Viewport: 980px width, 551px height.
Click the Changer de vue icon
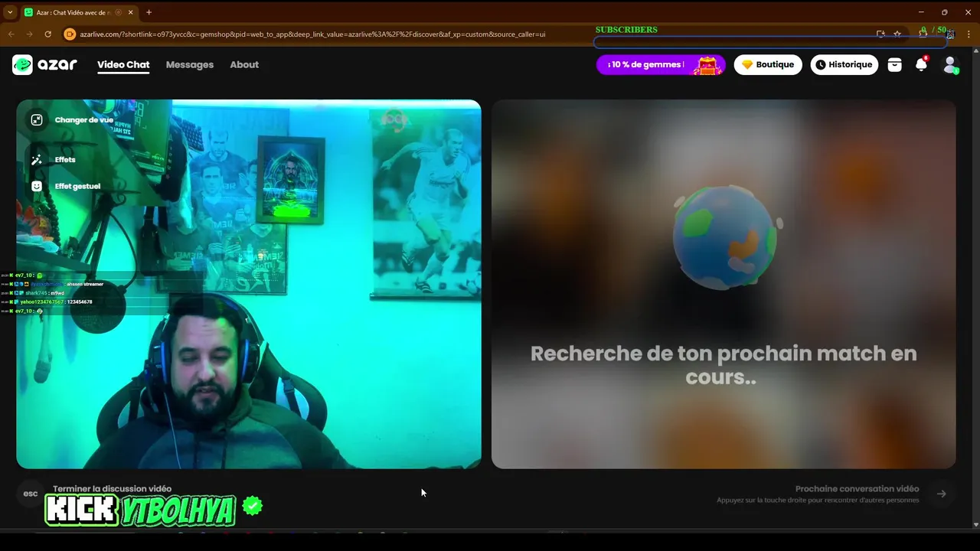coord(36,119)
